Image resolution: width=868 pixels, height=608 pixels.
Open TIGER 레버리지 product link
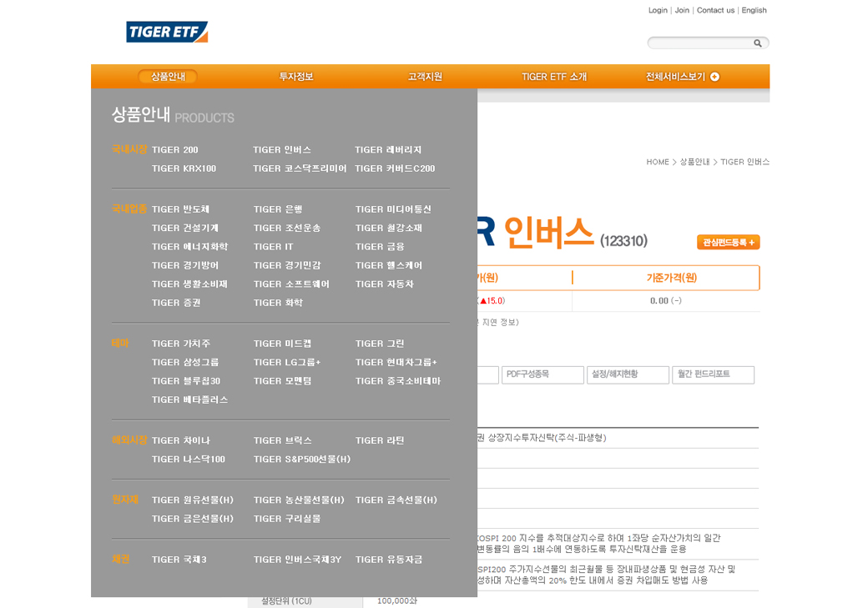pos(388,150)
